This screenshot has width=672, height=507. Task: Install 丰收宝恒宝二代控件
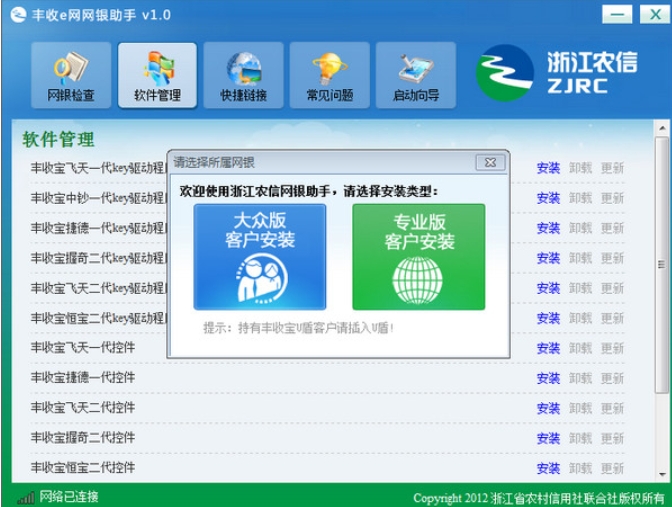[x=548, y=468]
